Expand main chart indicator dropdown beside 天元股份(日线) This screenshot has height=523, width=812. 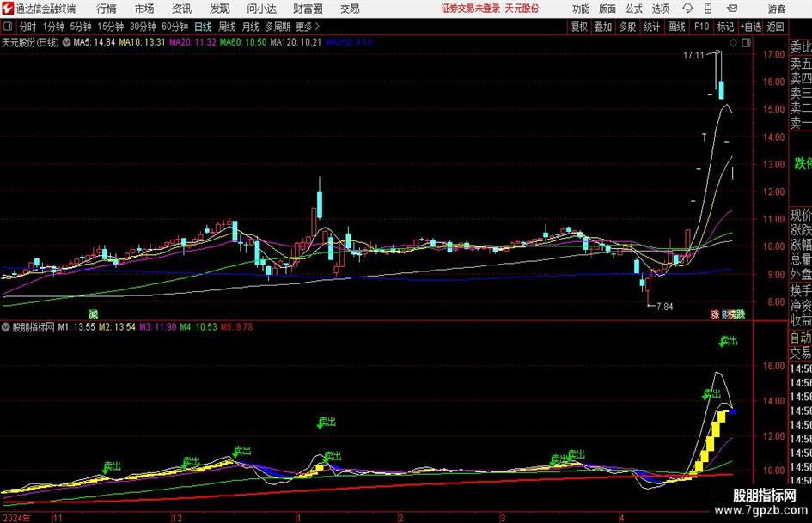66,42
